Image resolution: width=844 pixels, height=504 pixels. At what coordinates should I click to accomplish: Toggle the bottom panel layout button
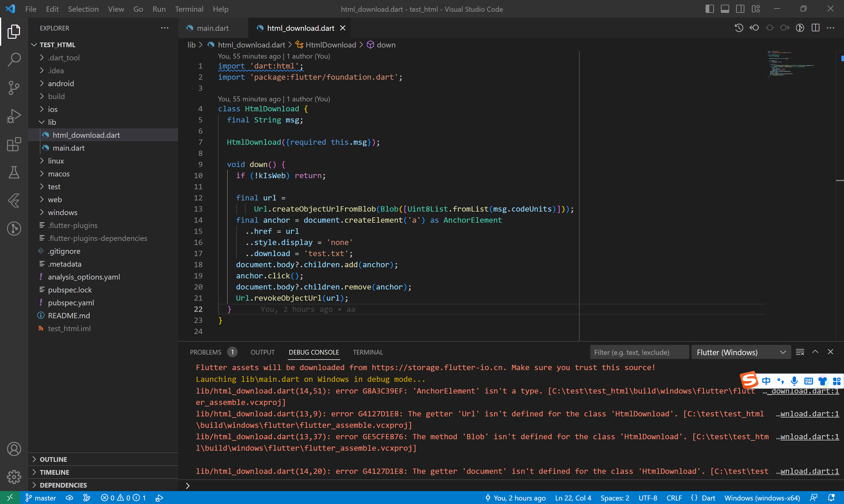[725, 9]
